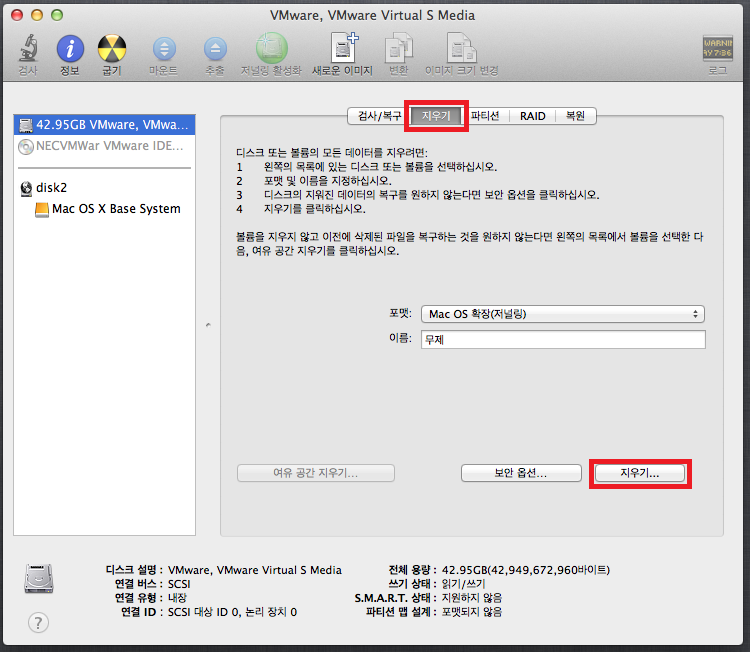
Task: Select Mac OS X Base System volume
Action: coord(104,209)
